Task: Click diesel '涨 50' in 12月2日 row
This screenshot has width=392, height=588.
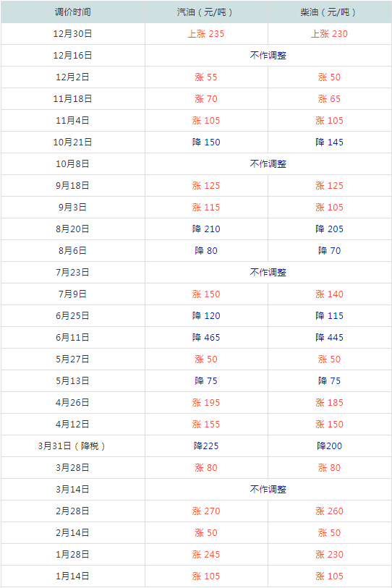Action: (329, 77)
